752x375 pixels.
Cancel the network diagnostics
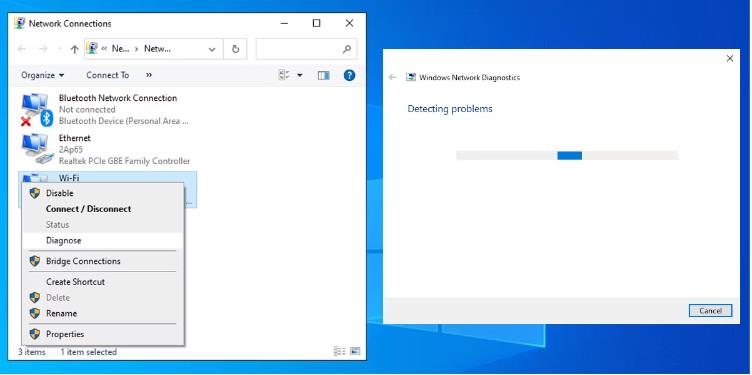point(710,311)
